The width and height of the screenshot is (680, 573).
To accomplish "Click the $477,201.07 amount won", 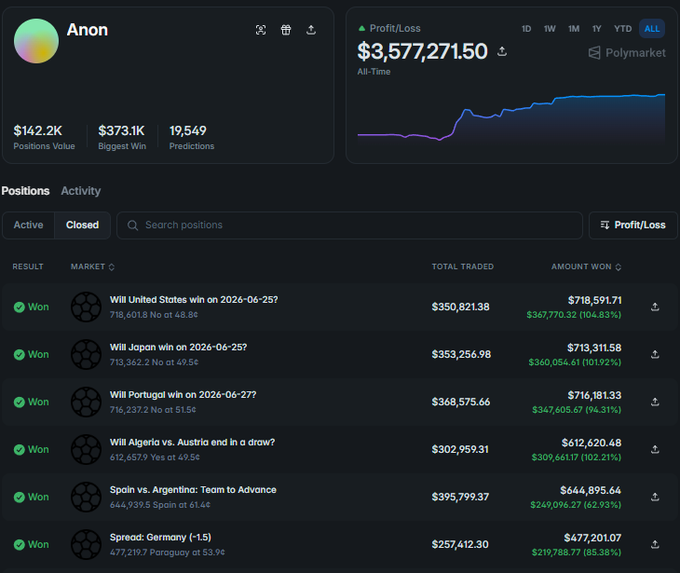I will 592,538.
